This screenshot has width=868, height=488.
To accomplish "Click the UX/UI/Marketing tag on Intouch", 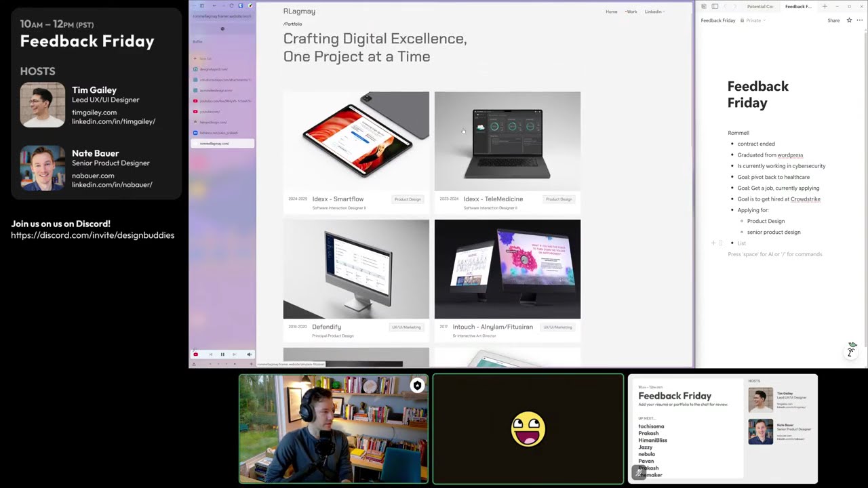I will point(557,327).
